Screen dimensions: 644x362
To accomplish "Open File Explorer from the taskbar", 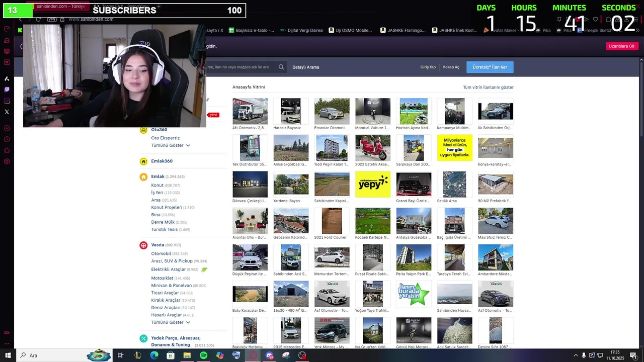I will pyautogui.click(x=187, y=355).
